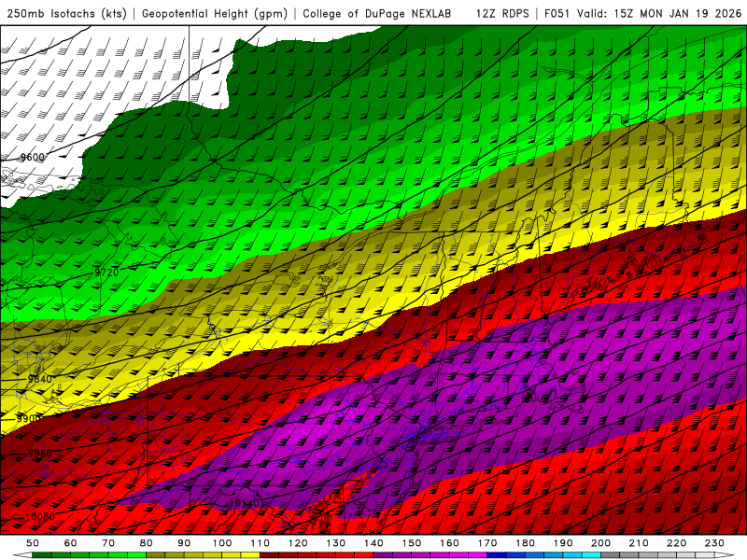This screenshot has width=747, height=560.
Task: Click the "15Z MON JAN 19 2026" valid time
Action: (x=678, y=14)
